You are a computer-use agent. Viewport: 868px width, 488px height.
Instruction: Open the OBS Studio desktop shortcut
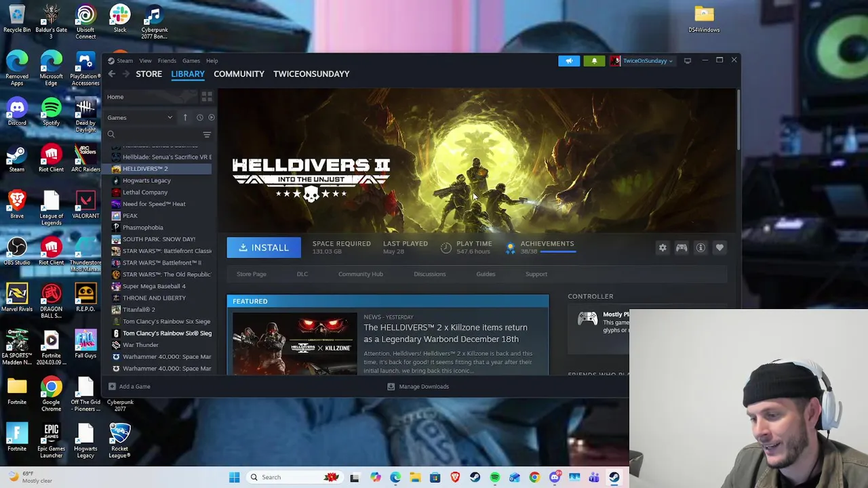17,251
